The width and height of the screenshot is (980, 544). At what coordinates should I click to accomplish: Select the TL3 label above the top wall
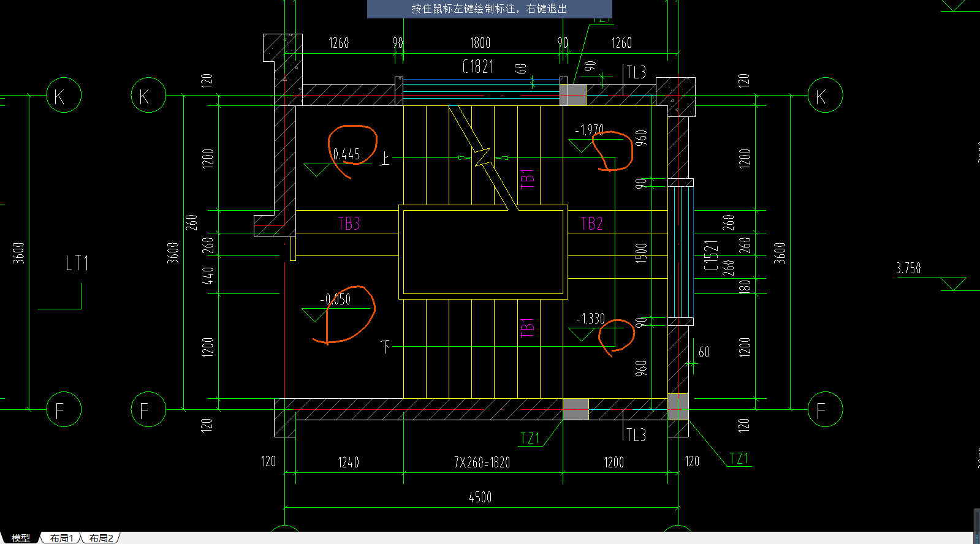click(636, 73)
